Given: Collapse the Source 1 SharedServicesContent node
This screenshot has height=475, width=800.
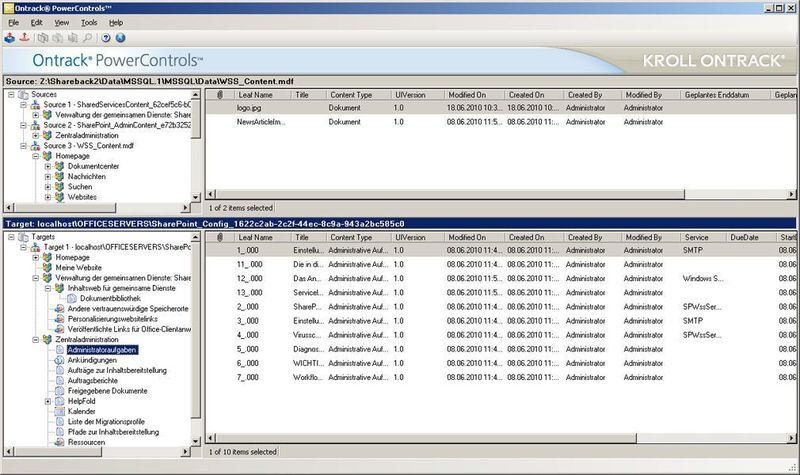Looking at the screenshot, I should [23, 105].
